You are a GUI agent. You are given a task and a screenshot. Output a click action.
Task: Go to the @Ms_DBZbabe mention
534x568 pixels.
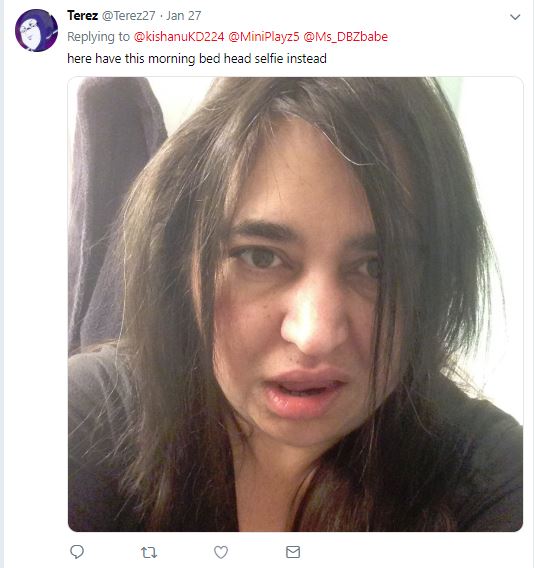tap(345, 37)
